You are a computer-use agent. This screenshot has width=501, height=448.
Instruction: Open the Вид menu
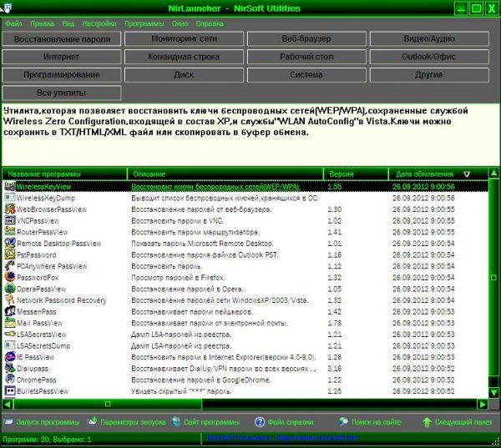click(x=68, y=23)
